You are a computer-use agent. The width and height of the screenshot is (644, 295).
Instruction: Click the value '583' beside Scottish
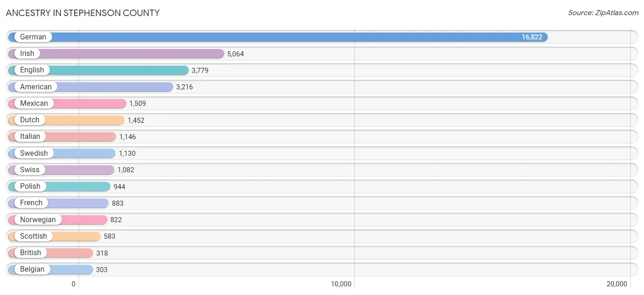[109, 236]
